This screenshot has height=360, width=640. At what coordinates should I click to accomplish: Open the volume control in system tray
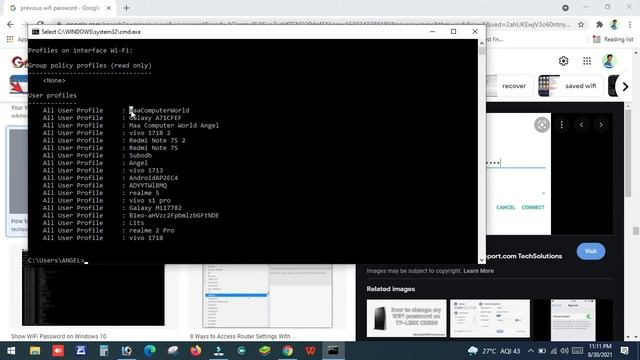click(564, 351)
